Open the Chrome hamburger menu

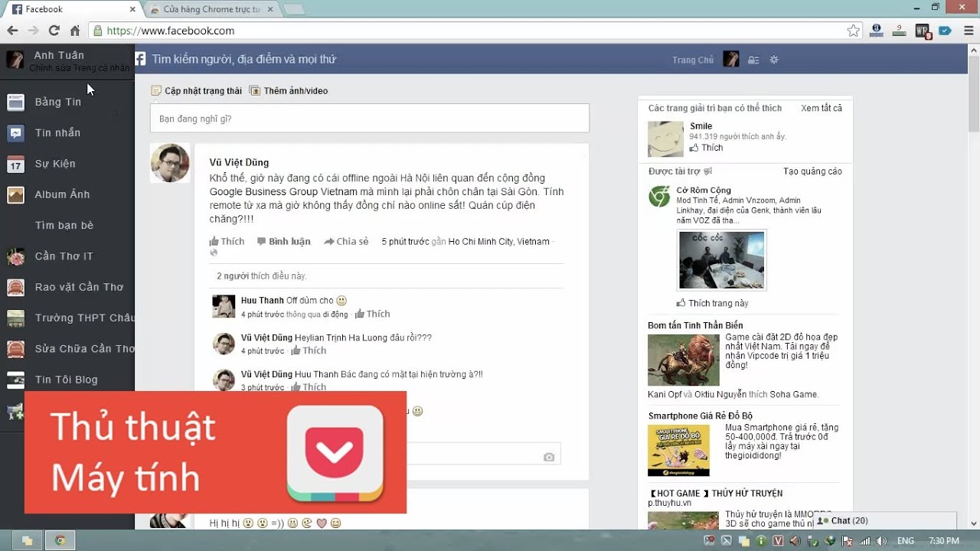(968, 31)
